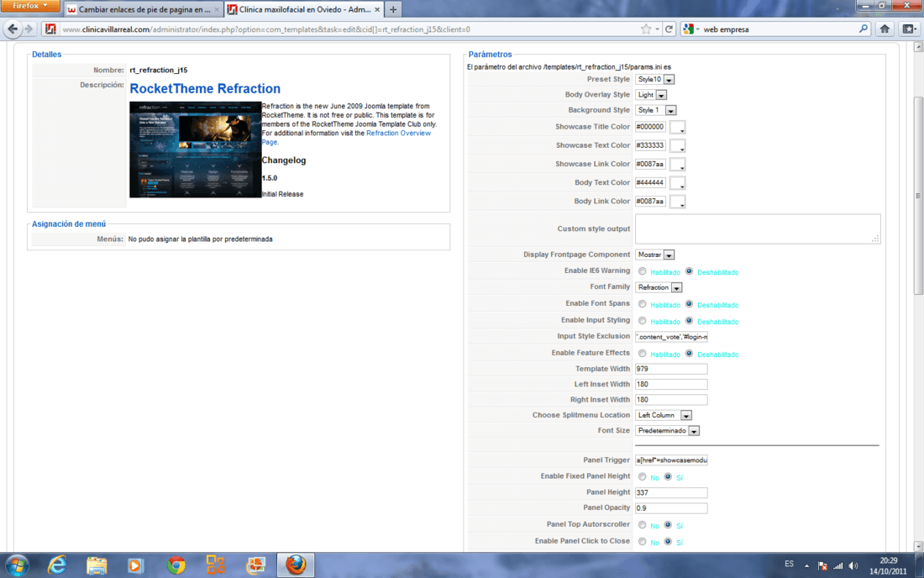Select No for Enable Fixed Panel Height

[x=643, y=476]
